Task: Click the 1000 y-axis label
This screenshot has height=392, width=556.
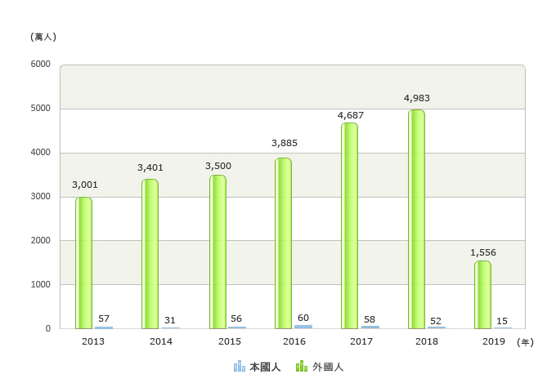Action: [x=40, y=285]
